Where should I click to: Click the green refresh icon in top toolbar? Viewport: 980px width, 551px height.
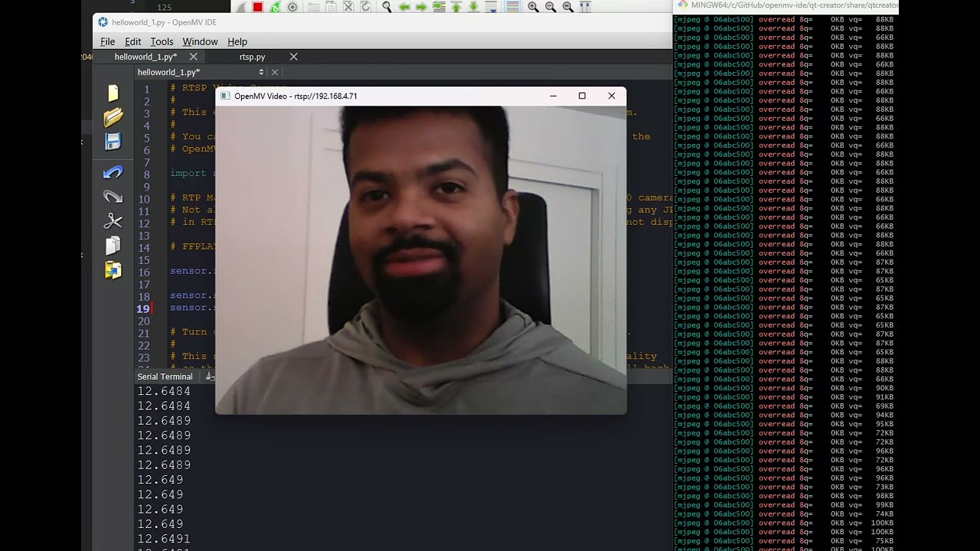tap(275, 7)
